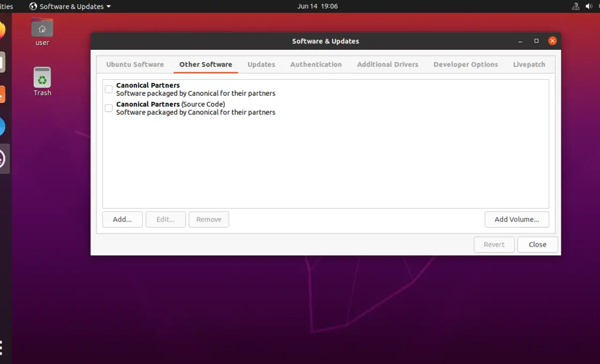Open the Software & Updates app menu dropdown
The image size is (600, 364).
pyautogui.click(x=70, y=6)
